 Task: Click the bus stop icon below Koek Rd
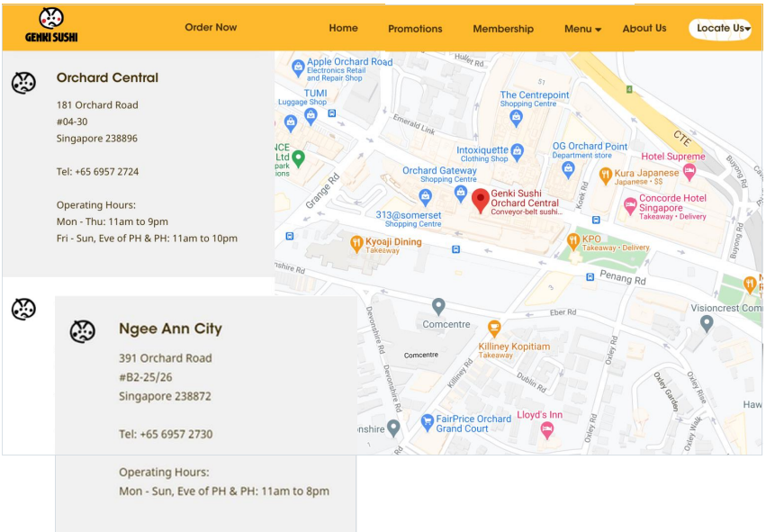click(x=596, y=220)
